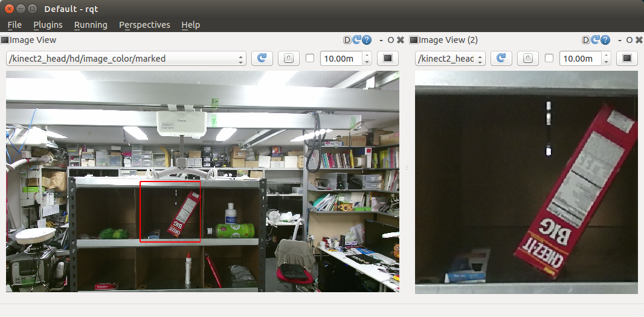Save image as file from Image View (2)
644x317 pixels.
tap(626, 59)
